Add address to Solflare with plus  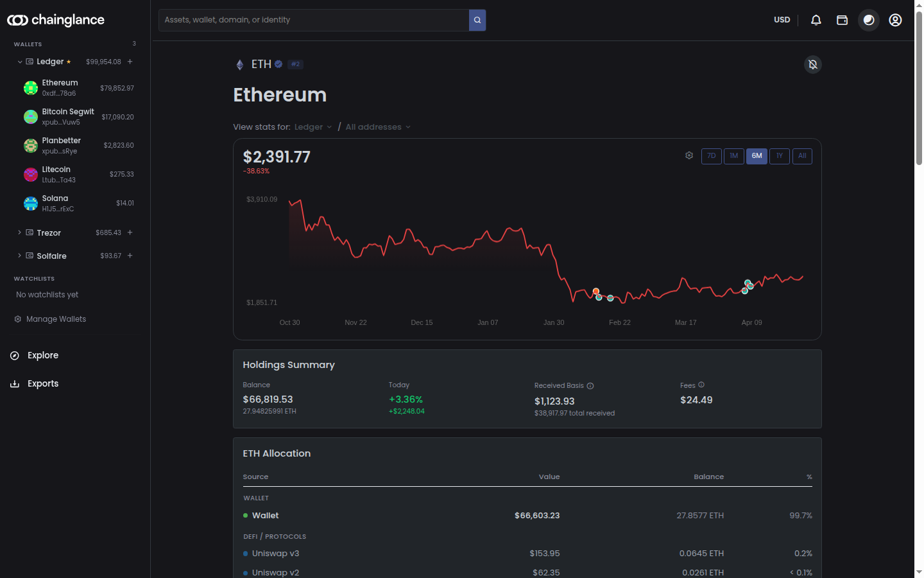click(x=130, y=256)
